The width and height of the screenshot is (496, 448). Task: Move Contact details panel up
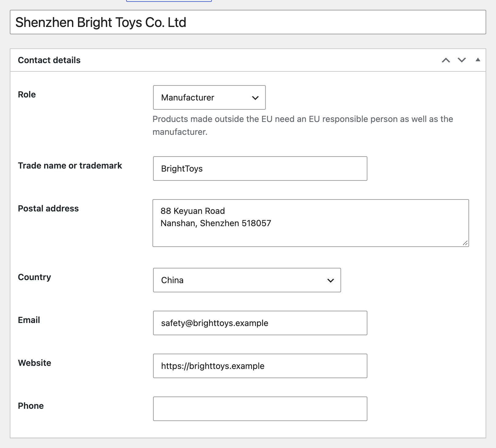tap(446, 60)
